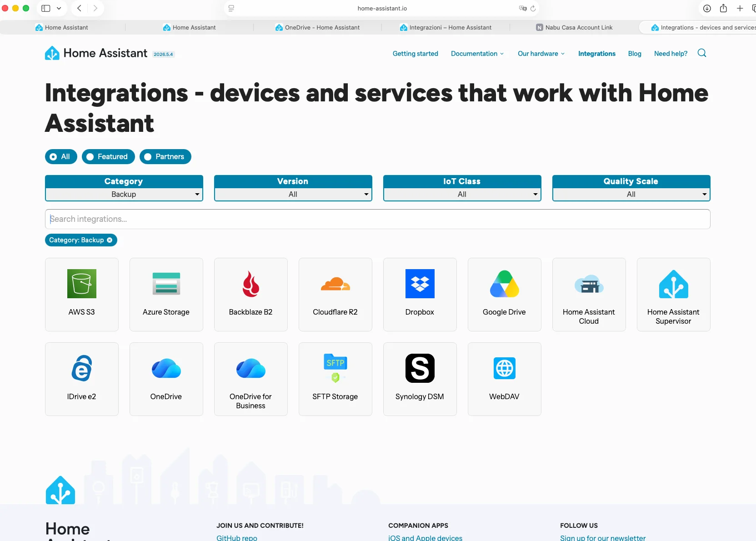The height and width of the screenshot is (541, 756).
Task: Click the translate icon in address bar
Action: pos(523,8)
